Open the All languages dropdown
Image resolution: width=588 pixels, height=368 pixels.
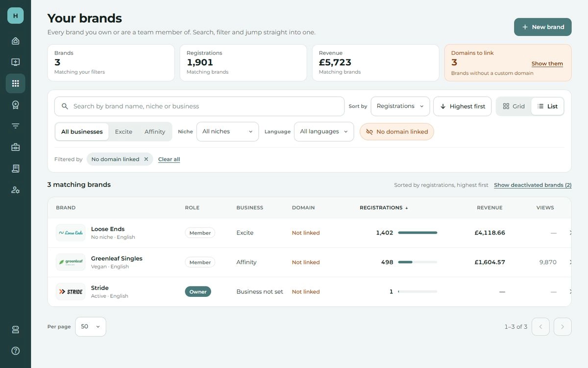click(x=324, y=131)
